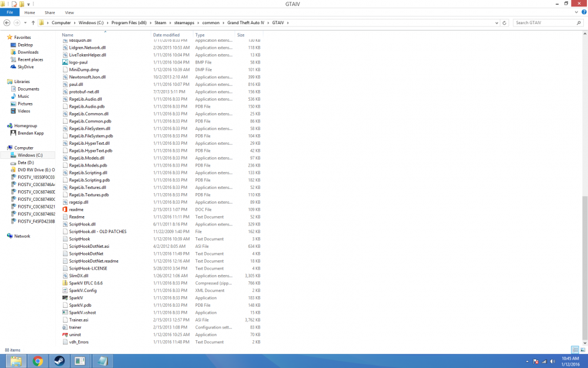Click Steam in address breadcrumb
Viewport: 588px width, 368px height.
(x=160, y=23)
